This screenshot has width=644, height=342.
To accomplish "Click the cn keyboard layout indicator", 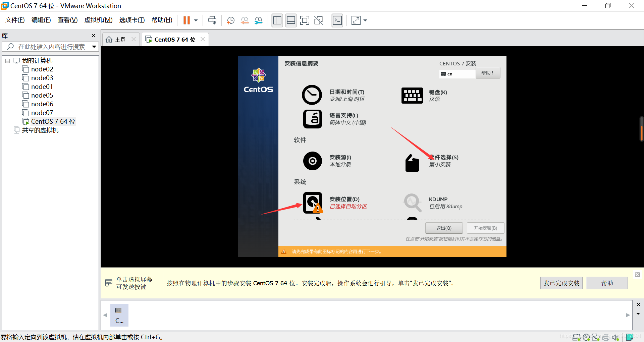I will click(457, 74).
